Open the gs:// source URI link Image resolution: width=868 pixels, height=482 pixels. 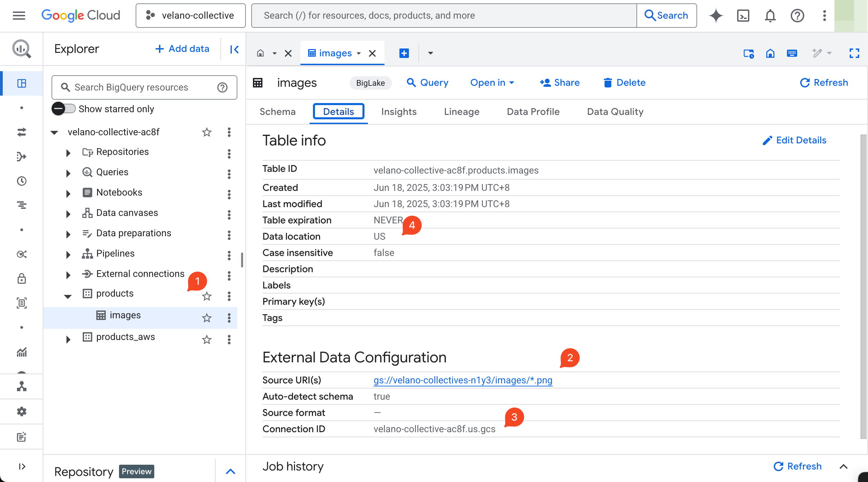pos(463,380)
